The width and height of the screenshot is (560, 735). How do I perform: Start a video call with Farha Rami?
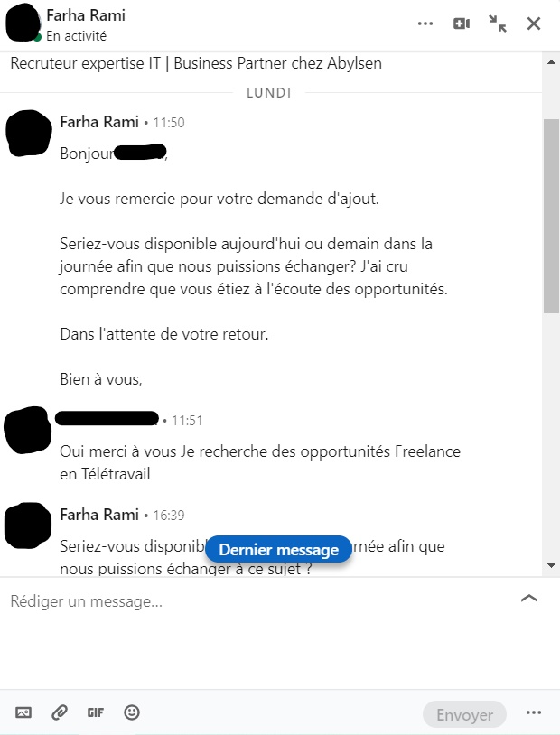click(462, 23)
